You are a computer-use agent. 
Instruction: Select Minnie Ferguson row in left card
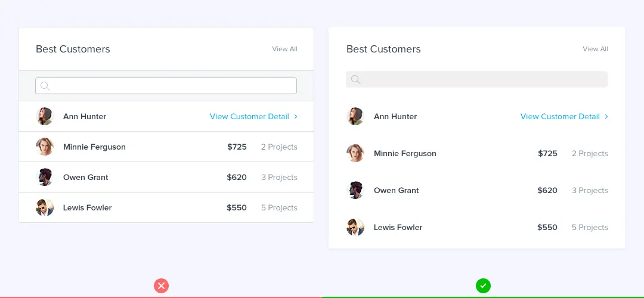[x=166, y=147]
